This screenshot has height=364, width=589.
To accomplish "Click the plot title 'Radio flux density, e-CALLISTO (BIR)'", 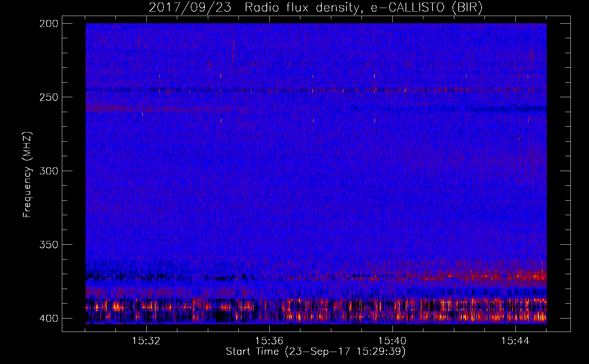I will point(364,7).
